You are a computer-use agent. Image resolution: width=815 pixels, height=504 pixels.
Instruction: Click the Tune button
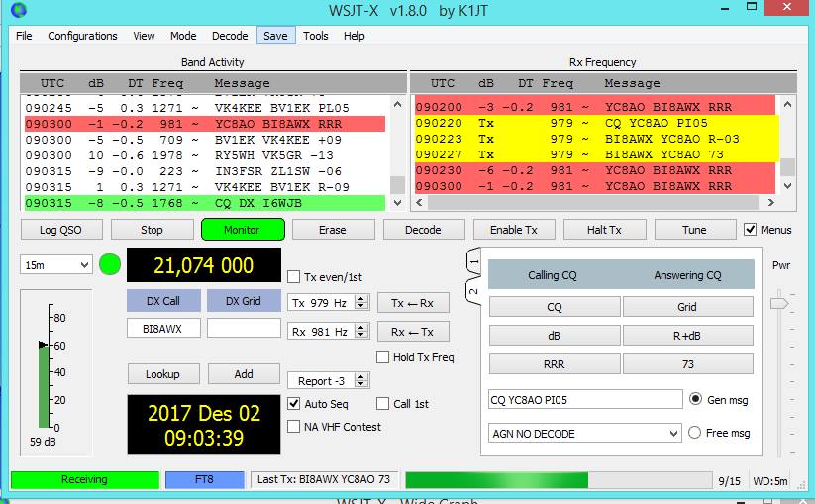click(695, 229)
